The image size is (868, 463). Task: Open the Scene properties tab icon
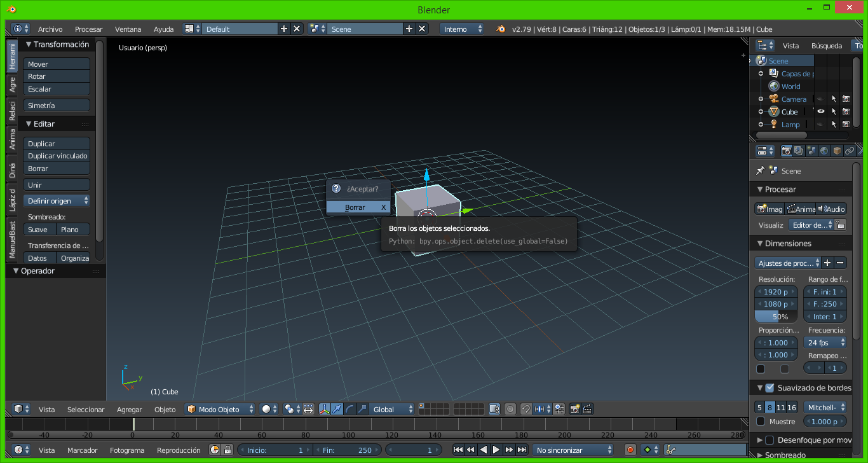pos(812,151)
